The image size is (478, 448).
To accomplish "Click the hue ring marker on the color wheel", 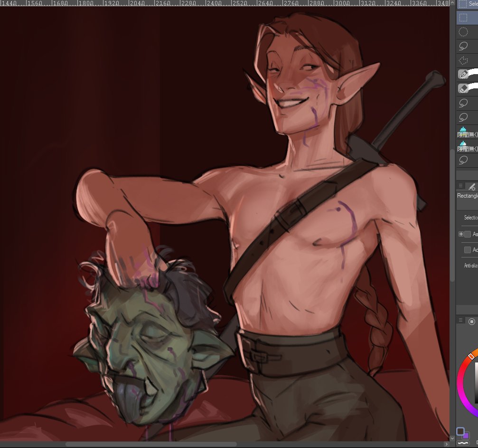I will [471, 356].
